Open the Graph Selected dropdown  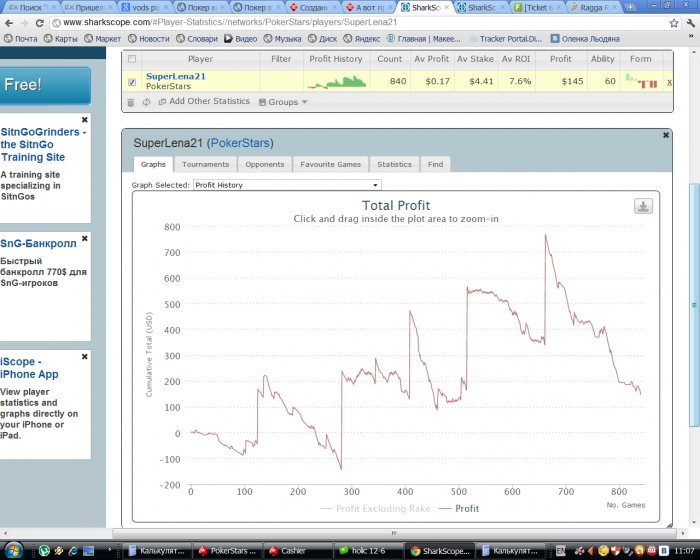coord(287,185)
